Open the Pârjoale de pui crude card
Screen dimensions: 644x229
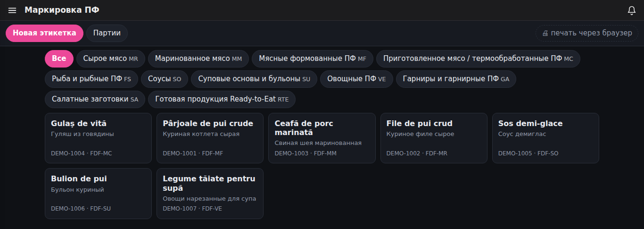pos(210,138)
